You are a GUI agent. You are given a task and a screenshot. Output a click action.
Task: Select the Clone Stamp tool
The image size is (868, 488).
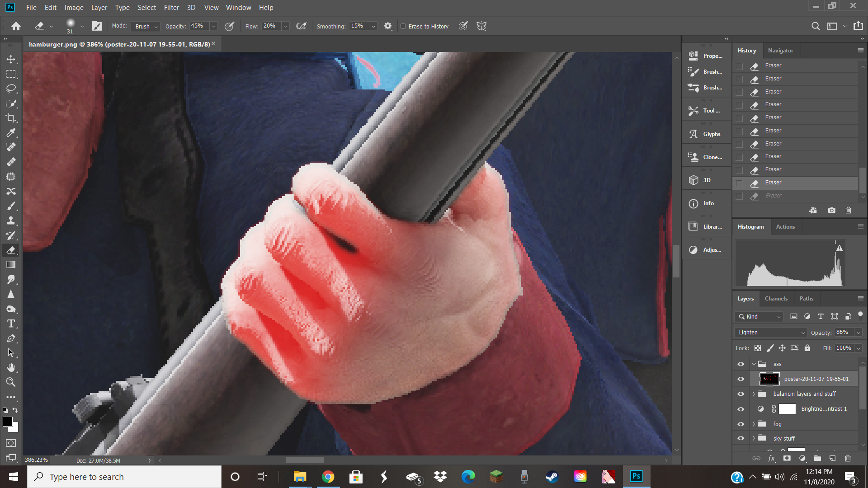click(11, 221)
